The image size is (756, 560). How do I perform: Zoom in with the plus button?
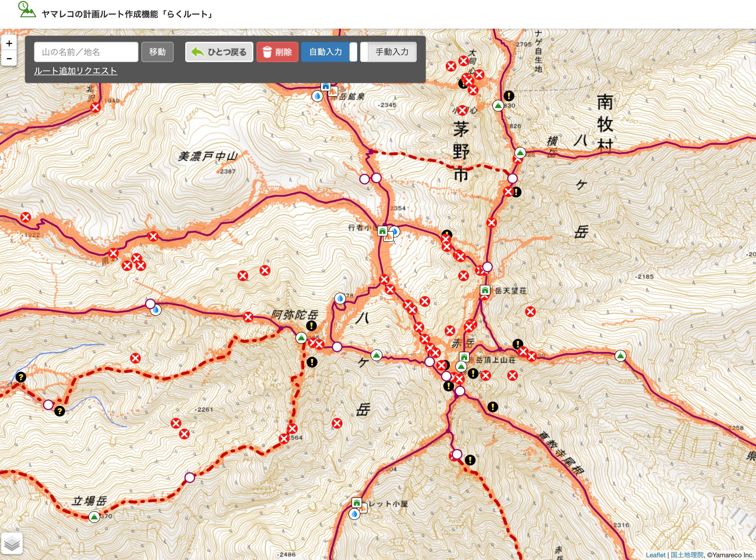(9, 43)
